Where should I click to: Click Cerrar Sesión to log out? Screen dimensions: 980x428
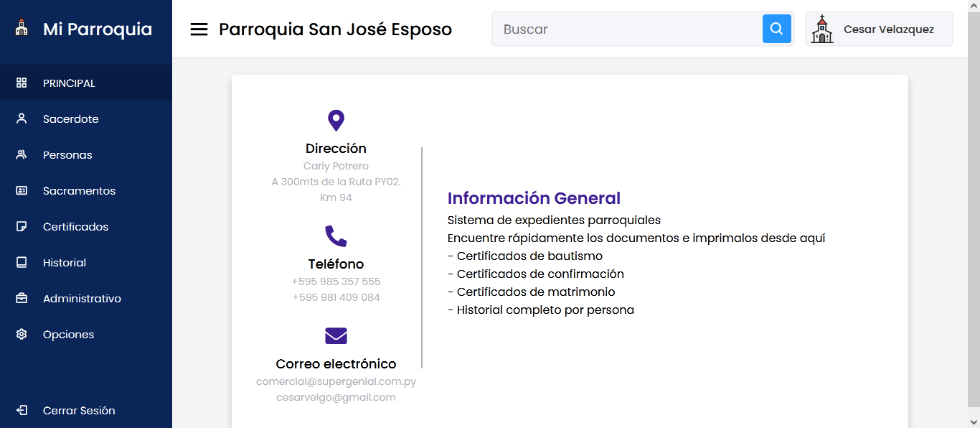[79, 411]
